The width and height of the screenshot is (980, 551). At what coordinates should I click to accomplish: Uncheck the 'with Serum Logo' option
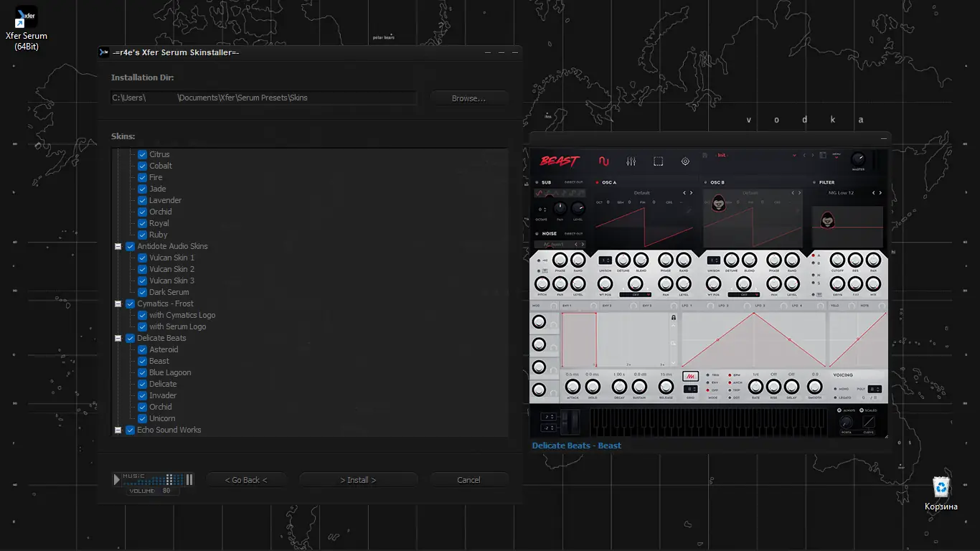[x=142, y=326]
